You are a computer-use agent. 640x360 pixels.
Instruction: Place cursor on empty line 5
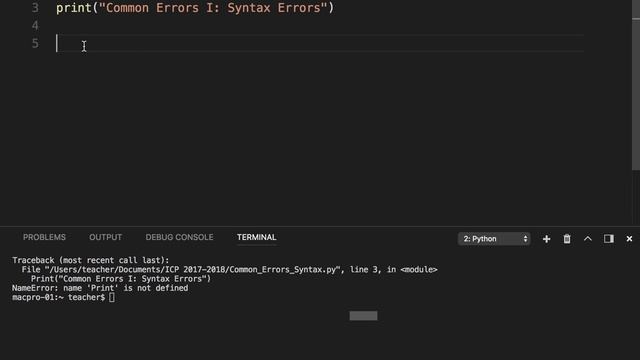[320, 43]
